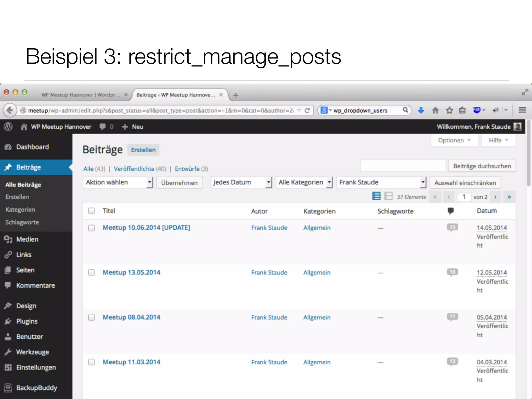Close the WP Meetup Hannover browser tab
Viewport: 532px width, 399px height.
click(x=126, y=95)
